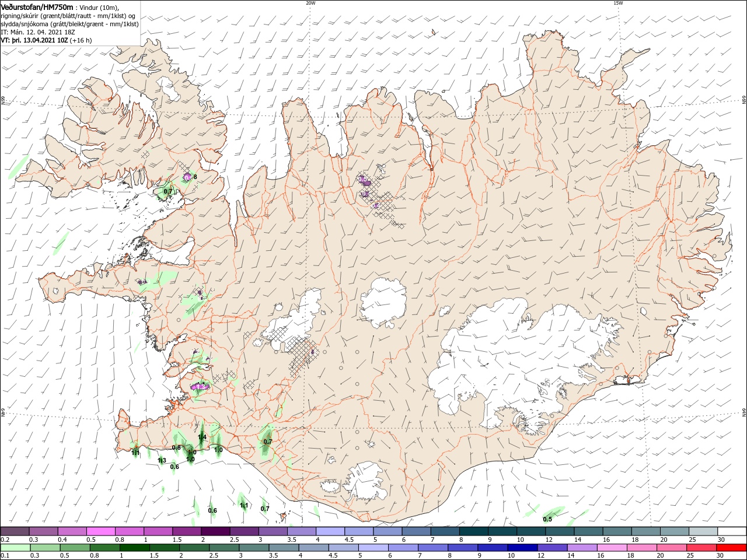747x560 pixels.
Task: Select the upper legend swatch labelled 14
Action: tap(588, 531)
